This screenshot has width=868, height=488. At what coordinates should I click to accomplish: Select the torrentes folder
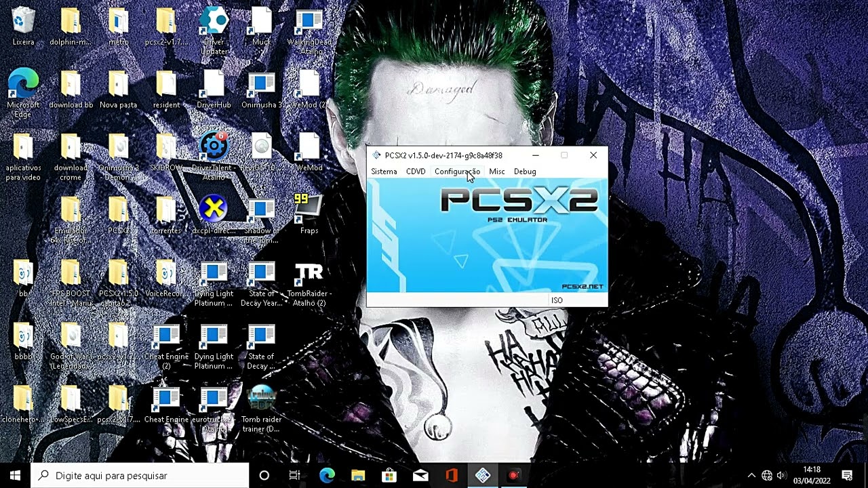[166, 216]
